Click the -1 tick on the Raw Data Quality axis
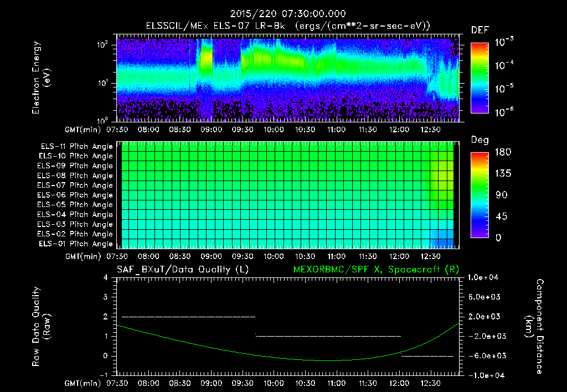The width and height of the screenshot is (567, 392). [103, 375]
